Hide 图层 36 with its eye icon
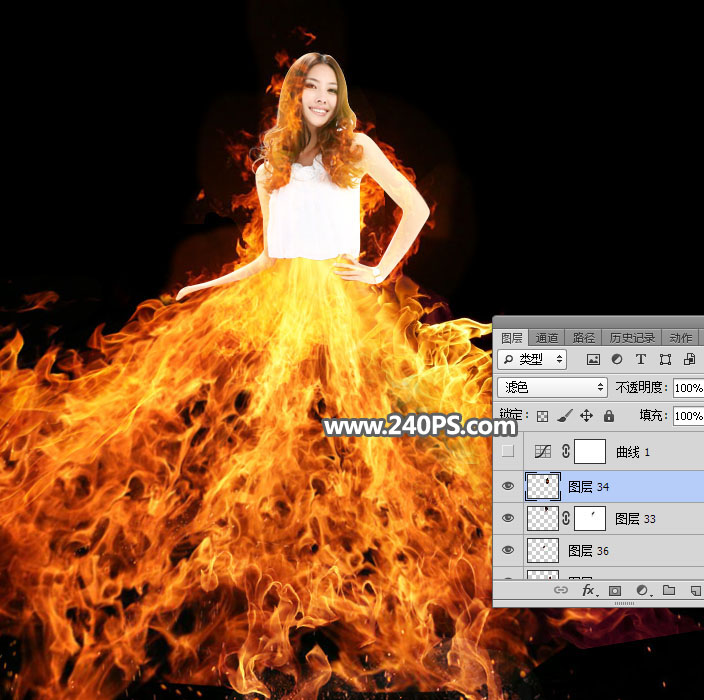 coord(508,550)
